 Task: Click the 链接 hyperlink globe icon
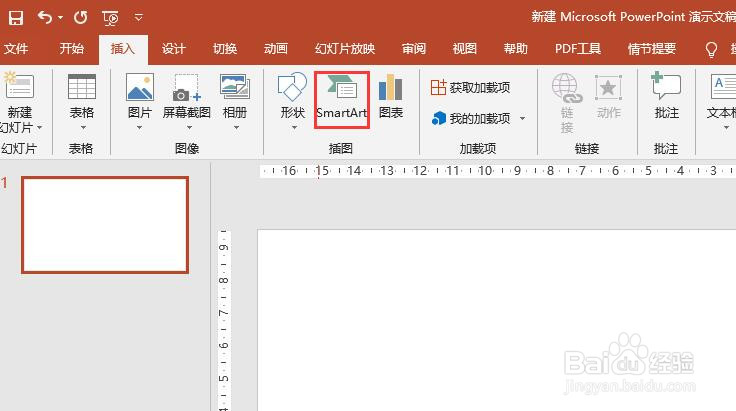coord(567,88)
